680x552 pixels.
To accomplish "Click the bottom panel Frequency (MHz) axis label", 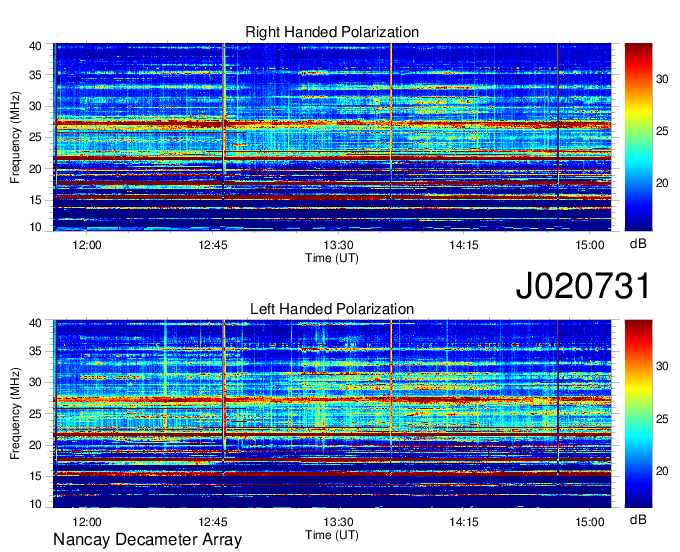I will [x=15, y=414].
